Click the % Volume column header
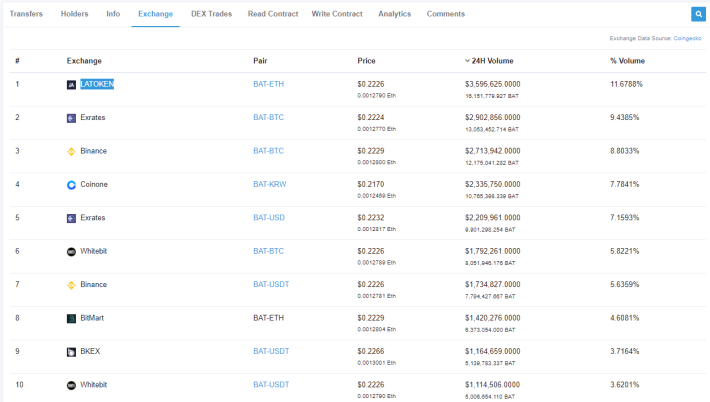Screen dimensions: 710x402 tap(627, 61)
